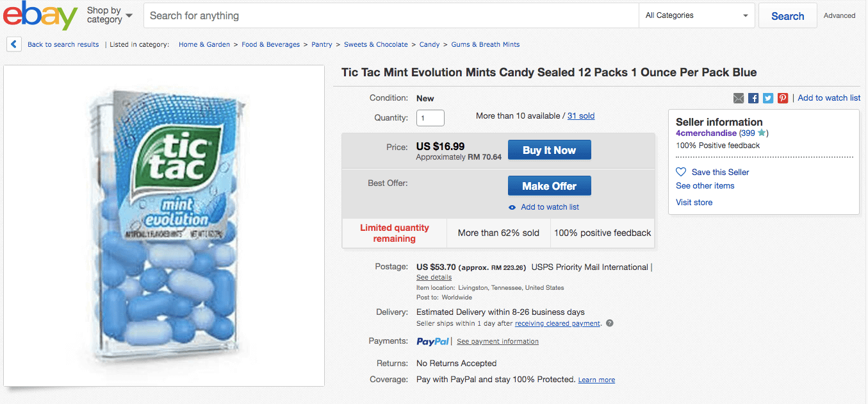Screen dimensions: 868x404
Task: Share listing via email icon
Action: point(739,98)
